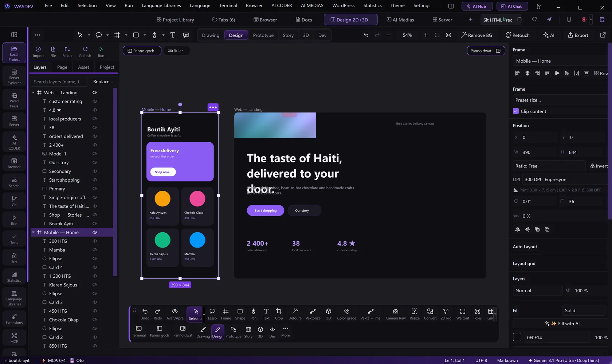The height and width of the screenshot is (364, 612).
Task: Open the AI Hub button
Action: point(477,6)
